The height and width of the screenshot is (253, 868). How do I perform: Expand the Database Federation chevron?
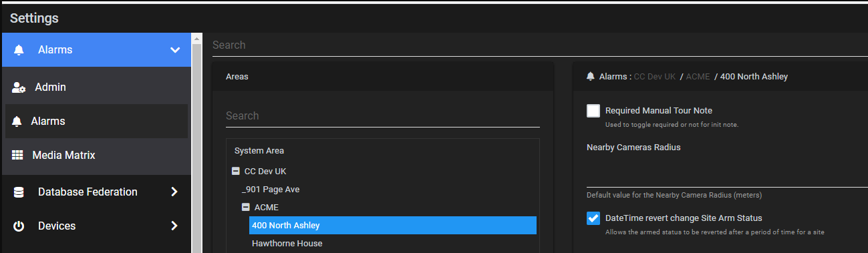coord(174,192)
